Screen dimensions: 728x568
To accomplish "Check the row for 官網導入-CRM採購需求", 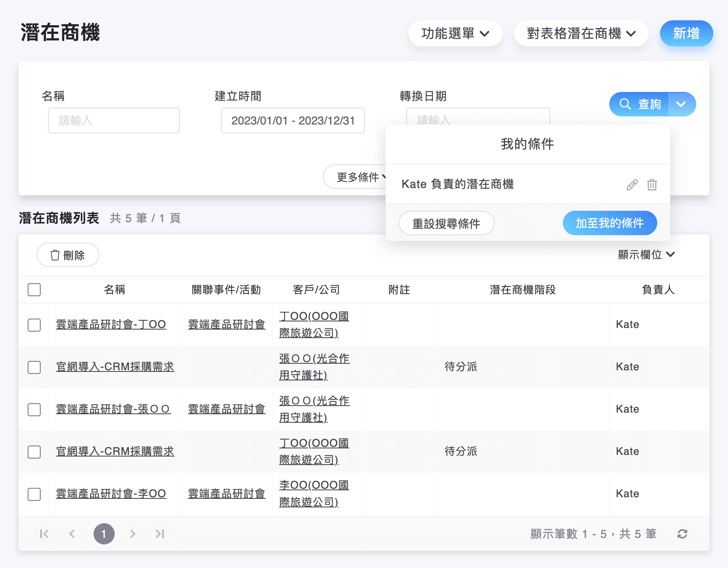I will coord(34,367).
